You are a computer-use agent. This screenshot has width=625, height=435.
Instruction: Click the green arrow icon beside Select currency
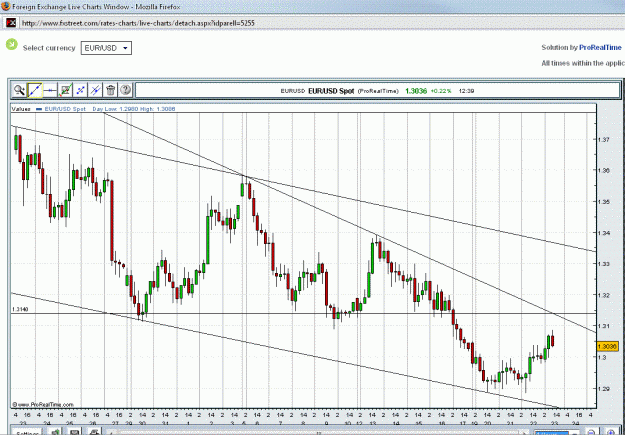(x=12, y=44)
